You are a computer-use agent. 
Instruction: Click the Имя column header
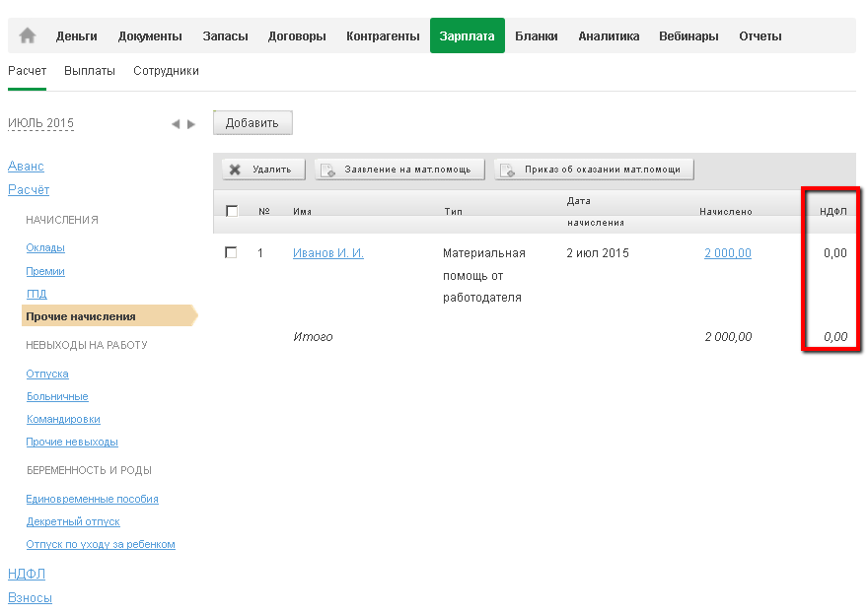[x=302, y=211]
